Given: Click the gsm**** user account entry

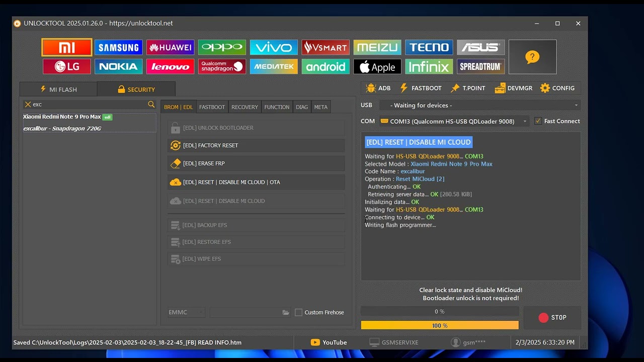Looking at the screenshot, I should pyautogui.click(x=468, y=342).
